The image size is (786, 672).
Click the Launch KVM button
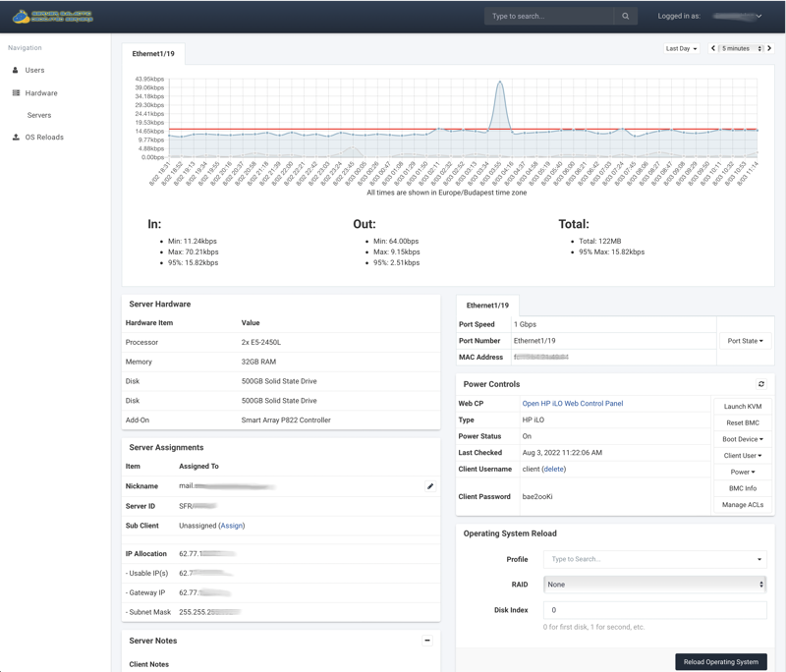tap(743, 407)
